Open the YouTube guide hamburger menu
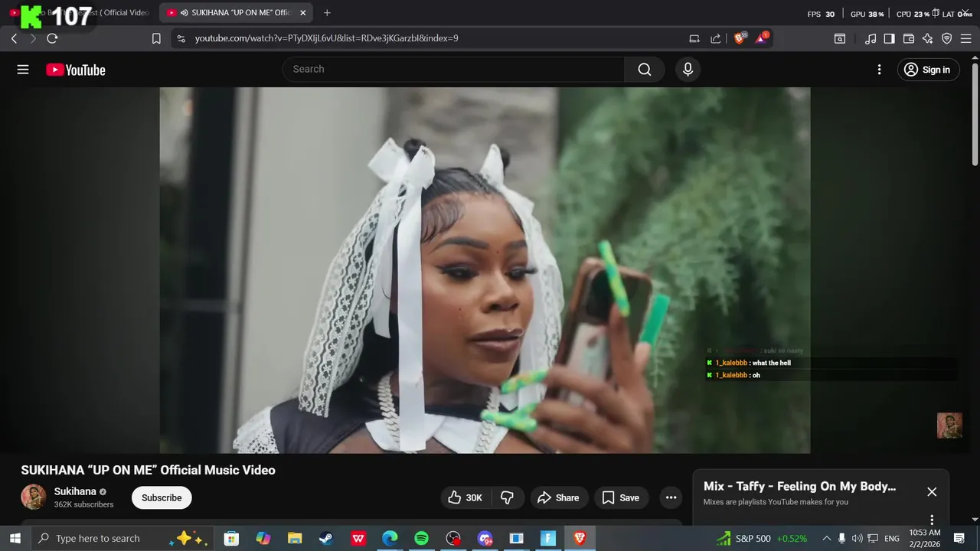Screen dimensions: 980x551 click(23, 70)
